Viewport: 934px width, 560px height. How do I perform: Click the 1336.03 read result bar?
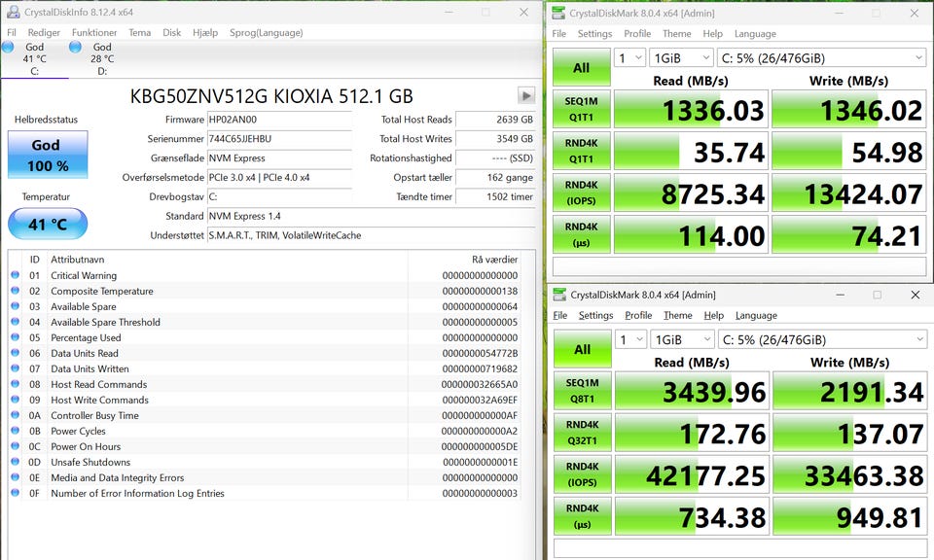691,109
